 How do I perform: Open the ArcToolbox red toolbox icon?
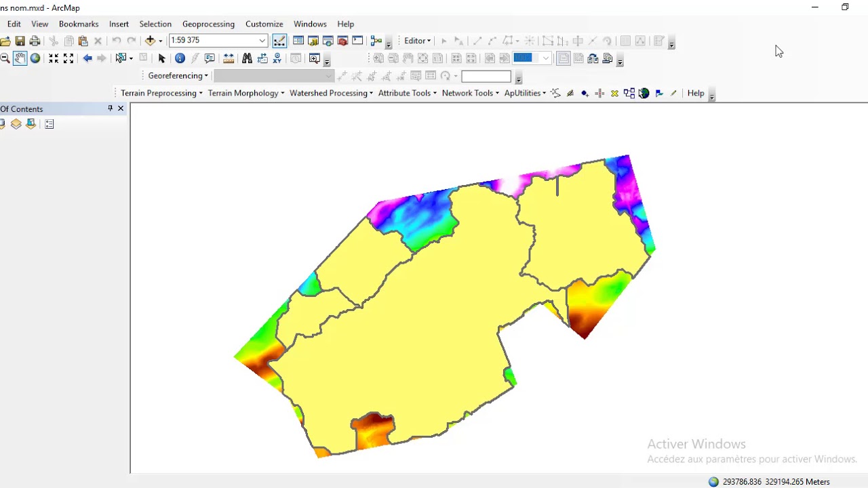[342, 41]
